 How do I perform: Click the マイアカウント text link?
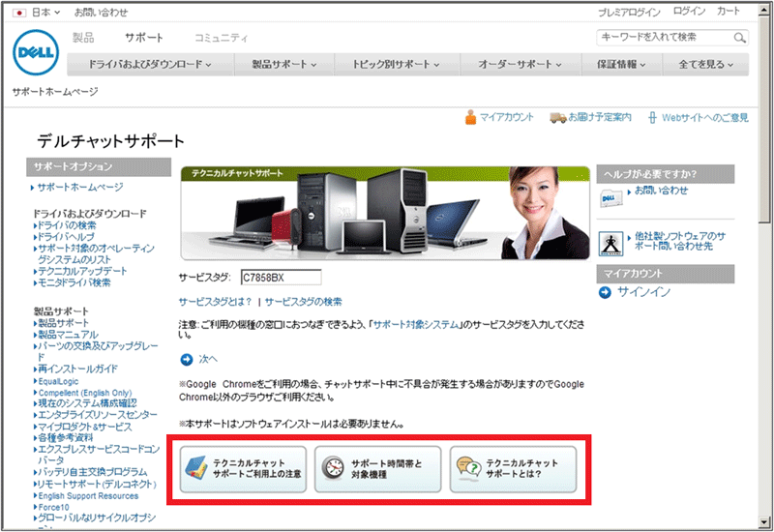tap(507, 117)
